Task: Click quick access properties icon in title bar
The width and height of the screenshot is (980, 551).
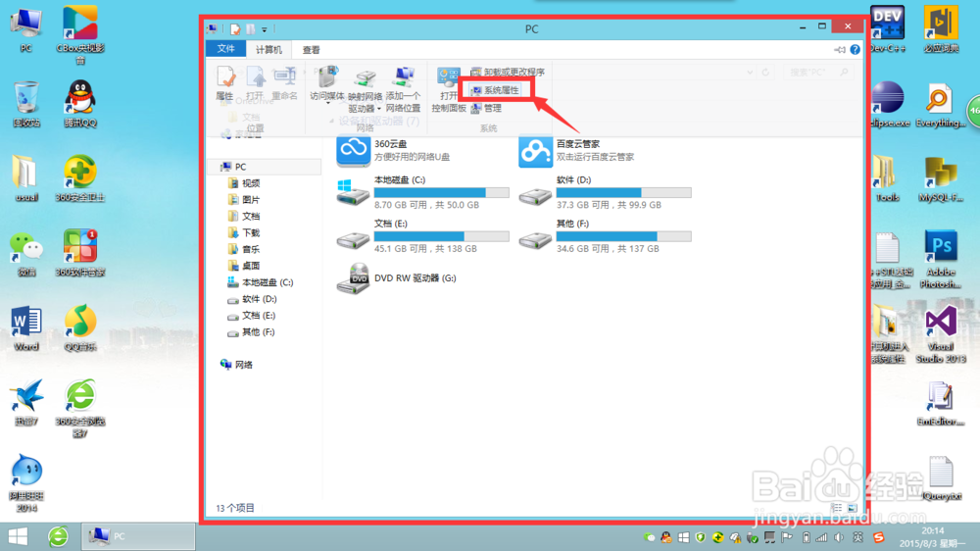Action: [235, 29]
